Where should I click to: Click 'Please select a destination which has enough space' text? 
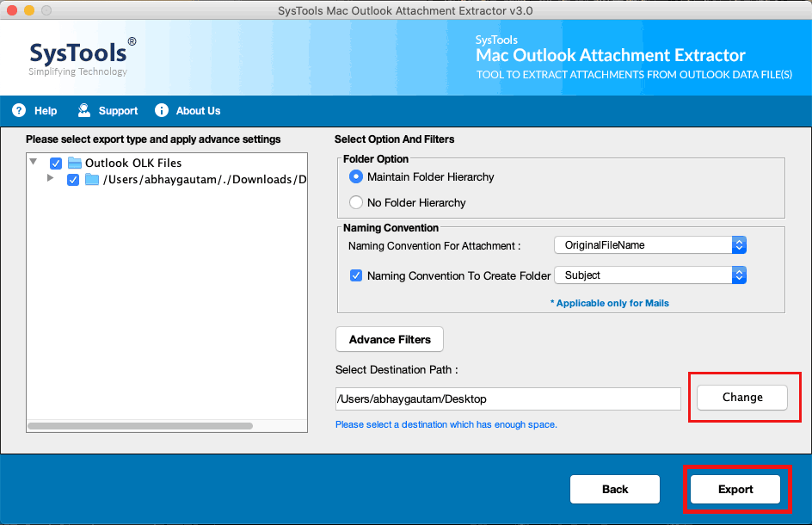pos(446,424)
